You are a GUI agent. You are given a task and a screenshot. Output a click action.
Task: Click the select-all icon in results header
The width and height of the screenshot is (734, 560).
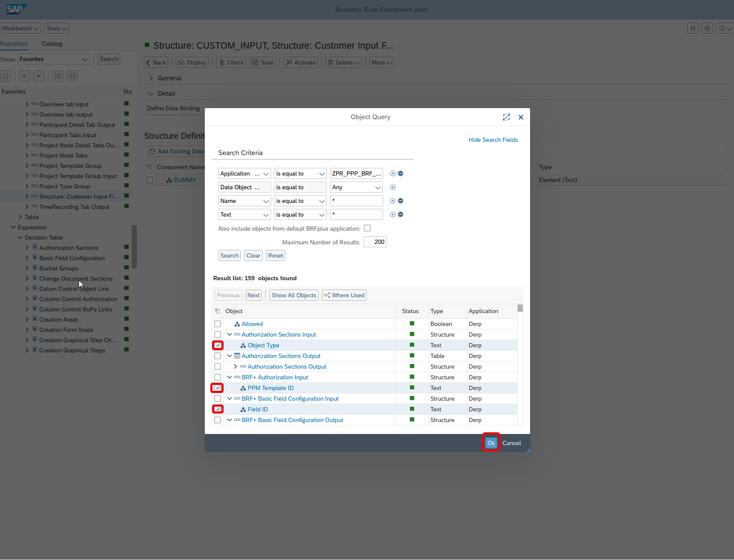coord(218,311)
